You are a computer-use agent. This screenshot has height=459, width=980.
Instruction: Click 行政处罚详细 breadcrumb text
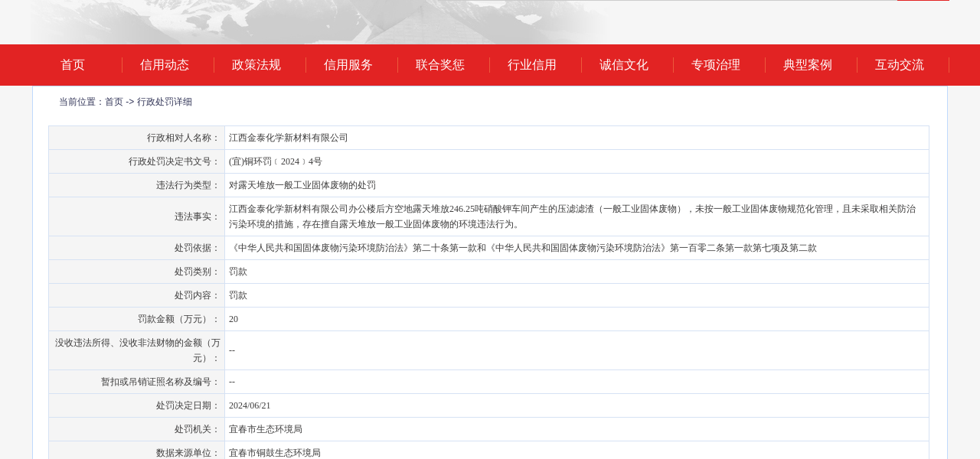tap(165, 102)
